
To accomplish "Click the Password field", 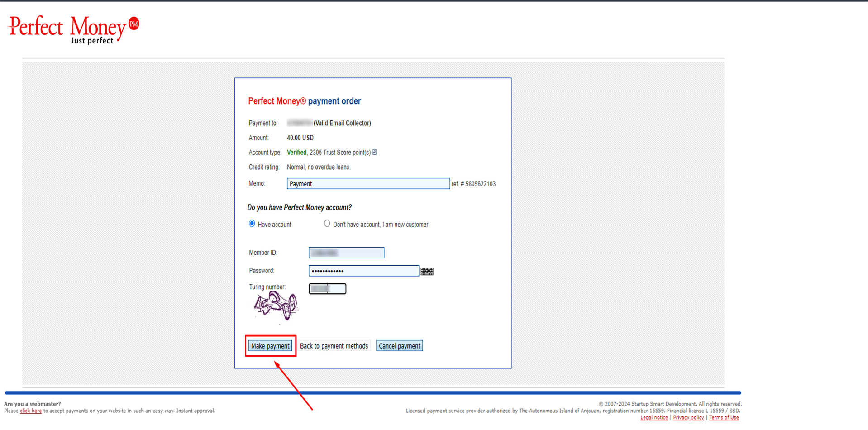I will click(363, 271).
